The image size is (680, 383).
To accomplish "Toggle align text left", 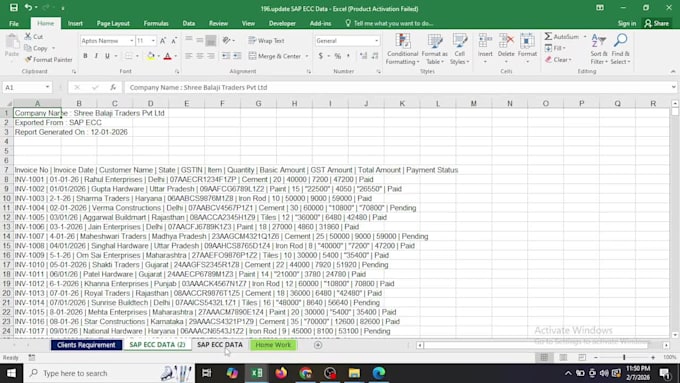I will [189, 56].
